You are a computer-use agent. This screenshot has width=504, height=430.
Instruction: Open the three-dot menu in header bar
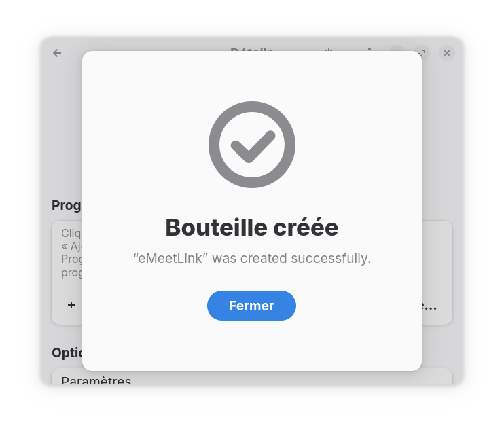click(370, 53)
